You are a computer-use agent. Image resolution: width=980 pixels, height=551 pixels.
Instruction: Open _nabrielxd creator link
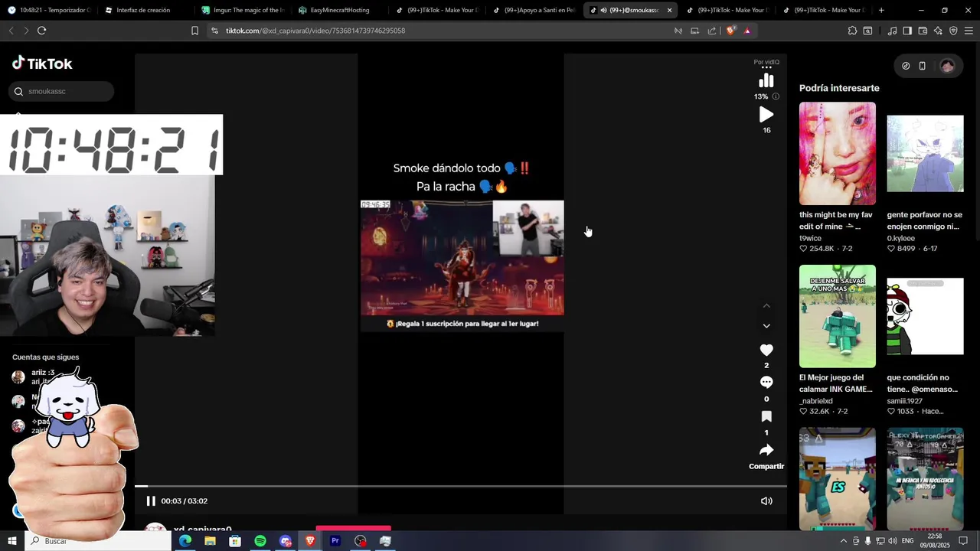pos(815,401)
